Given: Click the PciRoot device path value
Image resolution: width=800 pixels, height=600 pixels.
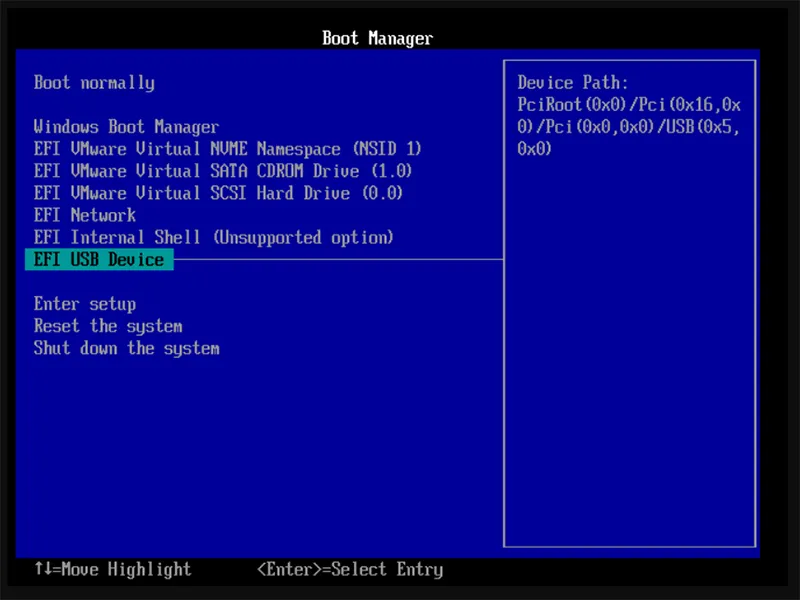Looking at the screenshot, I should [629, 127].
